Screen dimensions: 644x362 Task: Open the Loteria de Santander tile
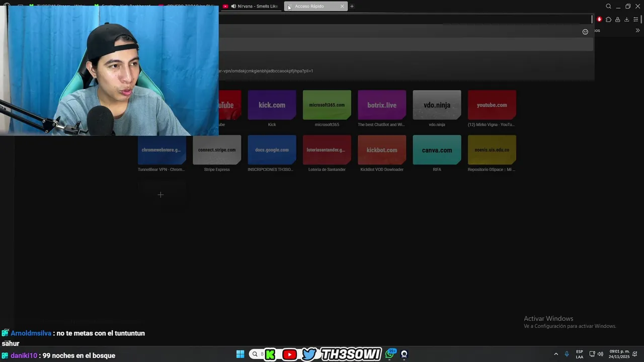tap(327, 150)
